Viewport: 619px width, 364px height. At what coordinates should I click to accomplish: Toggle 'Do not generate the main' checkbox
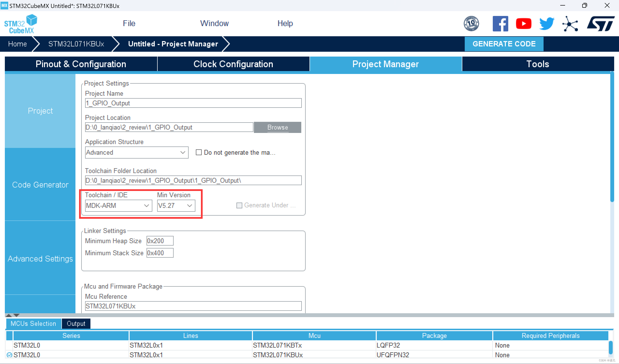(x=199, y=152)
